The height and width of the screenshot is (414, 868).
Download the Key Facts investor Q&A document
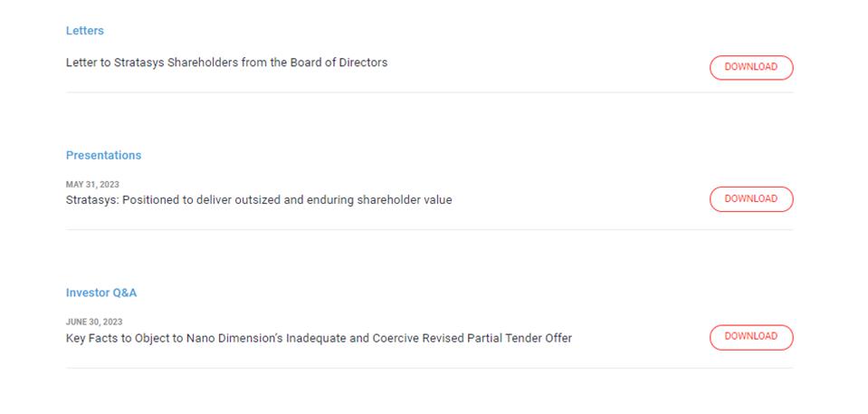click(x=750, y=337)
